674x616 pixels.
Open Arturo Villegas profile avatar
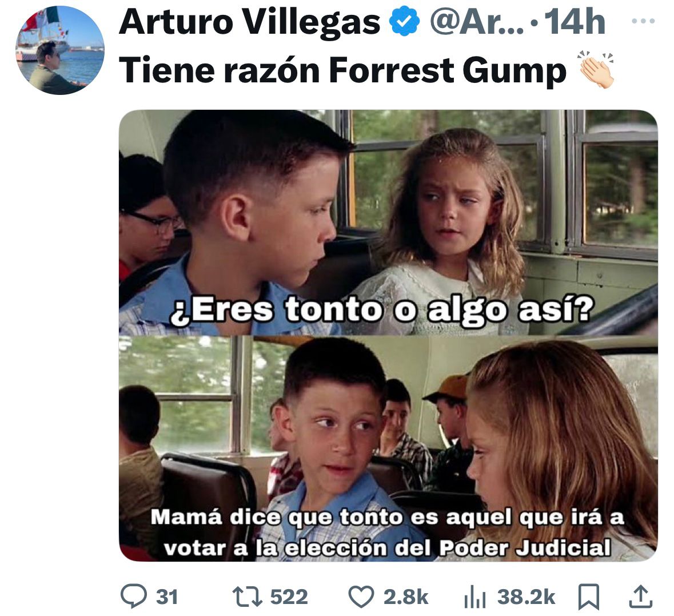coord(60,50)
